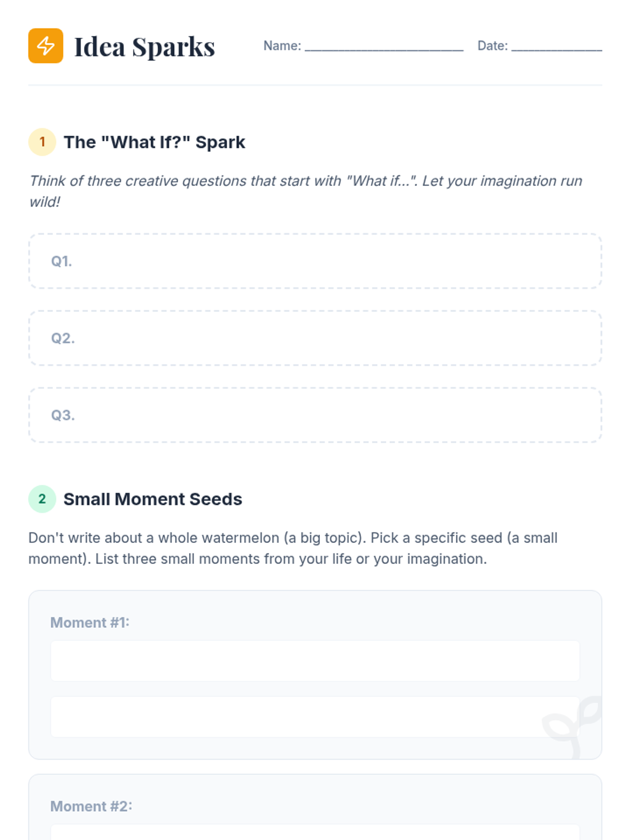Click the italic What If instructions text
The height and width of the screenshot is (840, 630).
click(306, 191)
